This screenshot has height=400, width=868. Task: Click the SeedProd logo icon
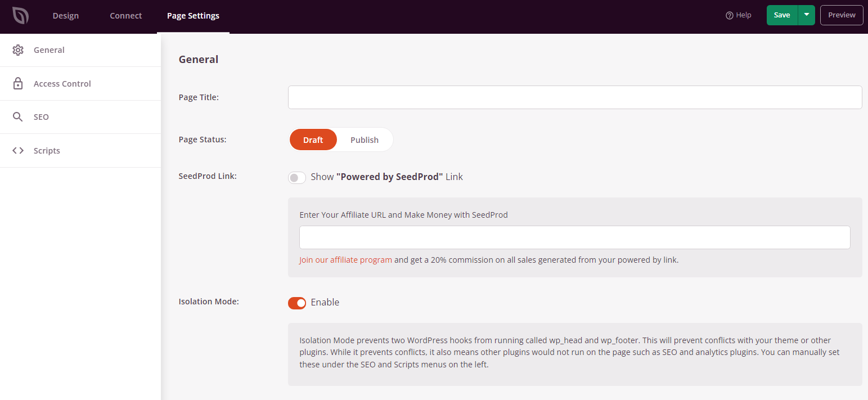pyautogui.click(x=20, y=15)
